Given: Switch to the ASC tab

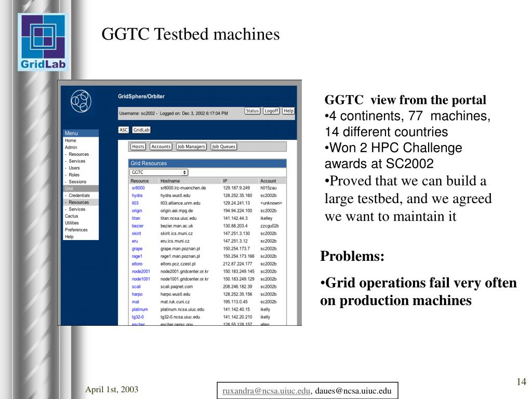Looking at the screenshot, I should [124, 130].
